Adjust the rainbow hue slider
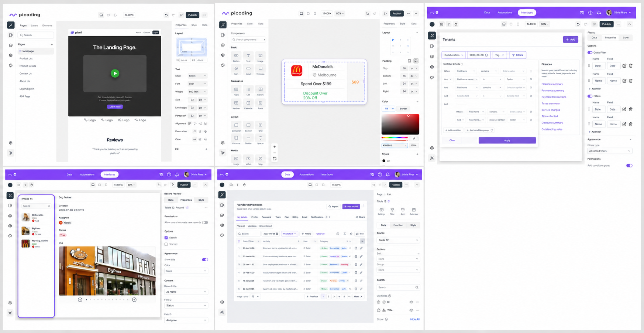The height and width of the screenshot is (333, 644). [x=395, y=137]
